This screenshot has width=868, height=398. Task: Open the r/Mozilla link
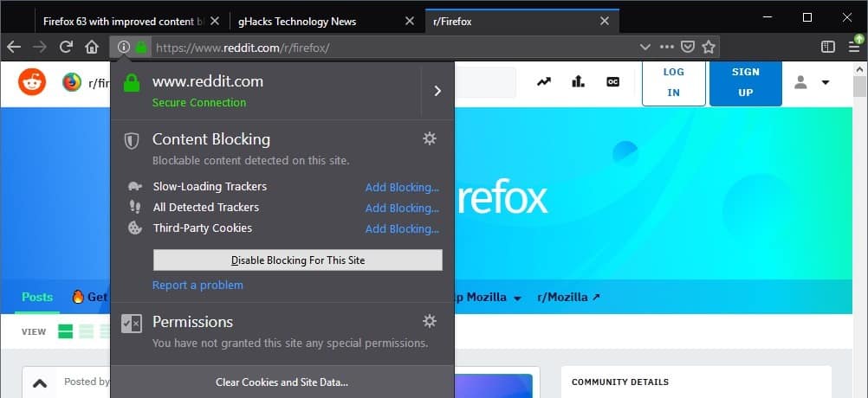click(x=568, y=298)
